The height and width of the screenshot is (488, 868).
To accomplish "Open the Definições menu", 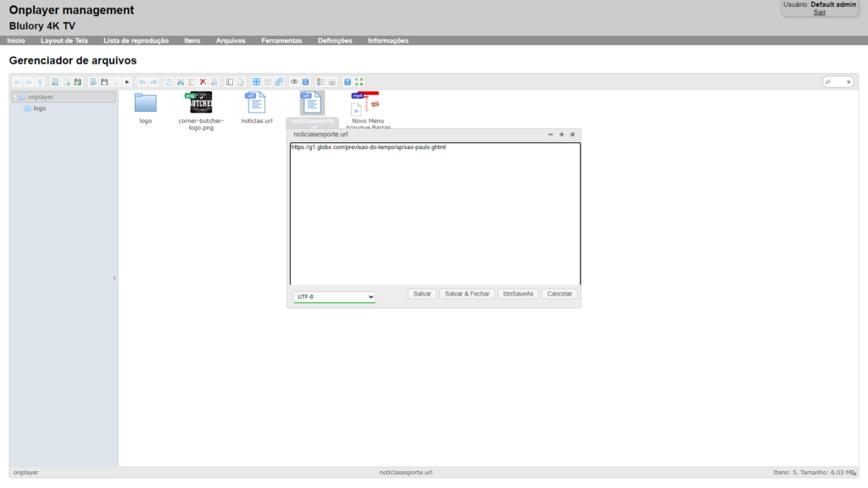I will [x=335, y=41].
